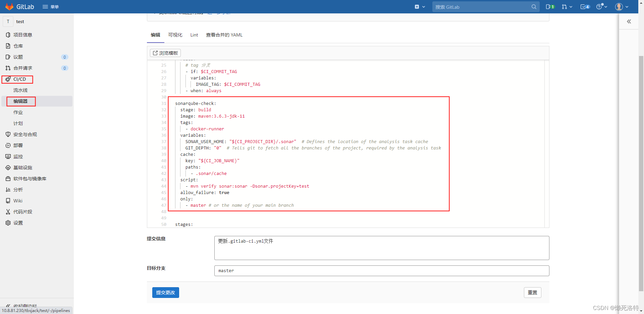Focus the 搜索 GitLab search field
The image size is (644, 314).
486,7
